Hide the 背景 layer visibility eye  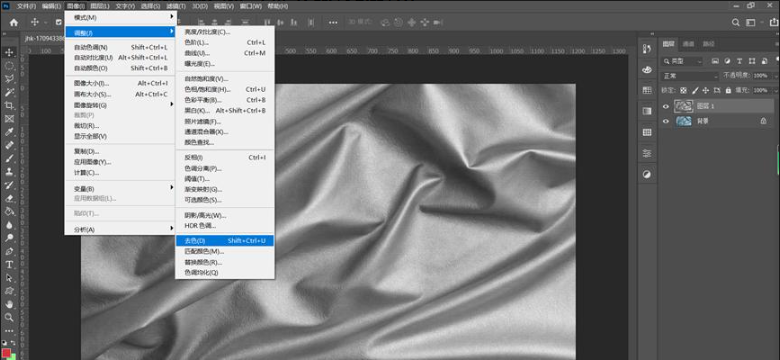(666, 121)
